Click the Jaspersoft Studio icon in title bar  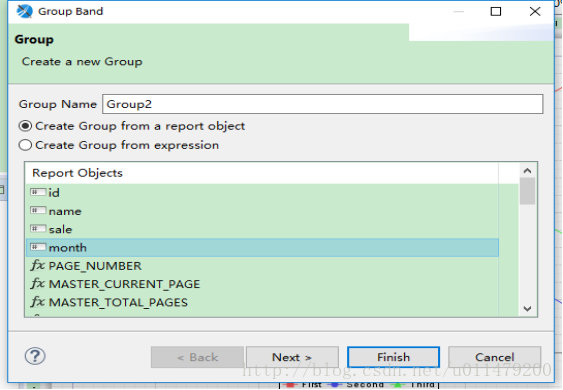[x=24, y=11]
